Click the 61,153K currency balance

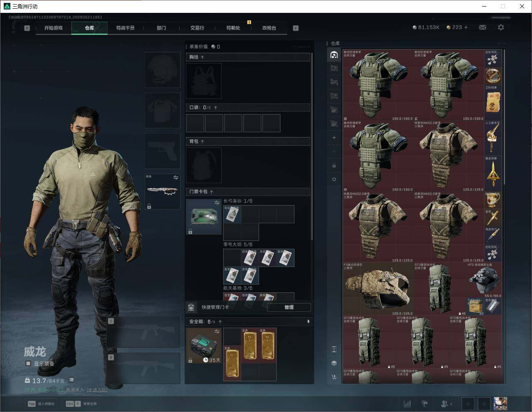pos(426,27)
